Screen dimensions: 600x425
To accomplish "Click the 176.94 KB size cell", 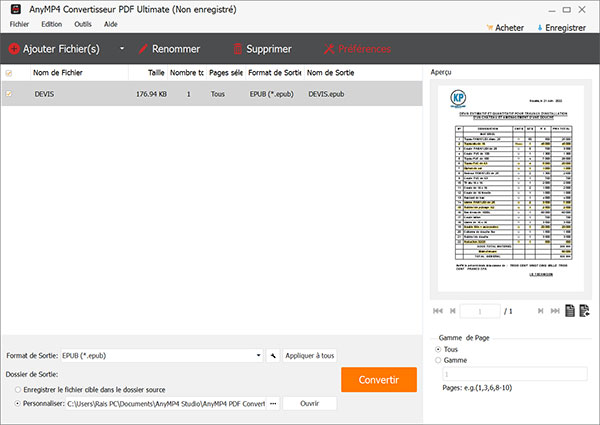I will 152,94.
